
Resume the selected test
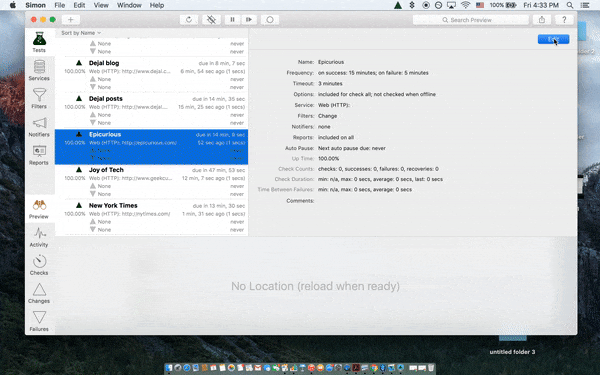tap(249, 20)
